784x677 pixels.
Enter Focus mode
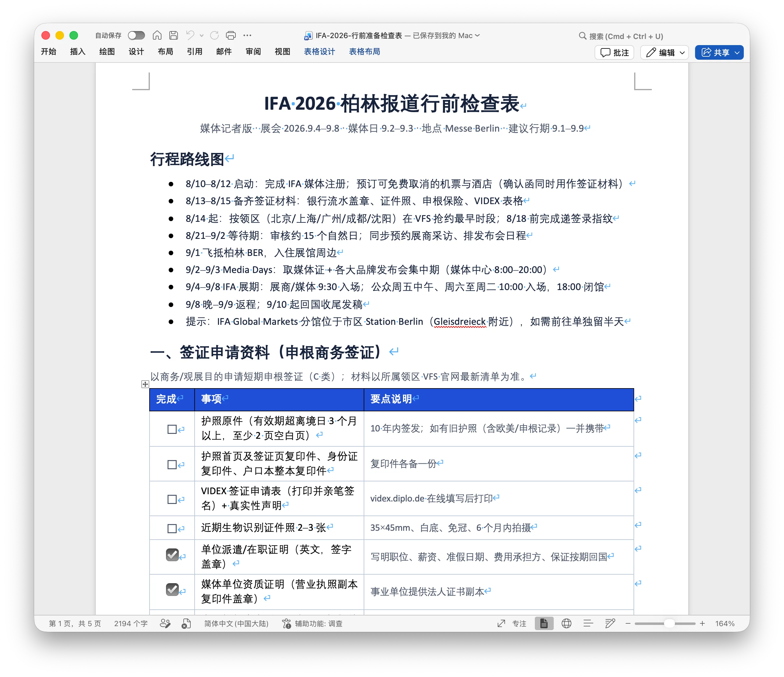point(512,623)
